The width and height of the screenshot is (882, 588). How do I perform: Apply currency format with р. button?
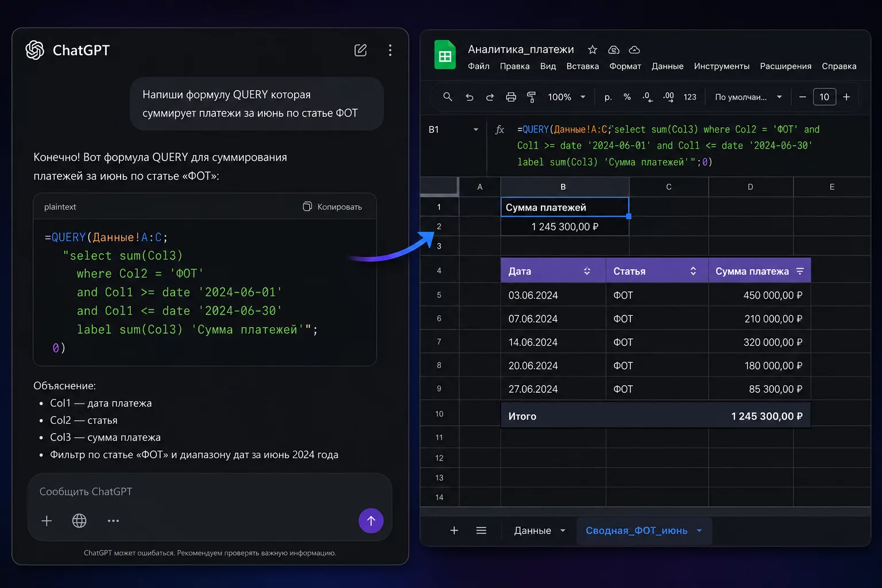tap(608, 97)
